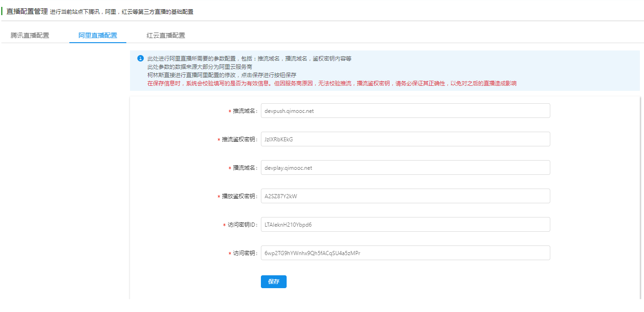The width and height of the screenshot is (644, 312).
Task: Click notice line 柯林斯直接进行直播阿里配置的修改
Action: (x=222, y=75)
